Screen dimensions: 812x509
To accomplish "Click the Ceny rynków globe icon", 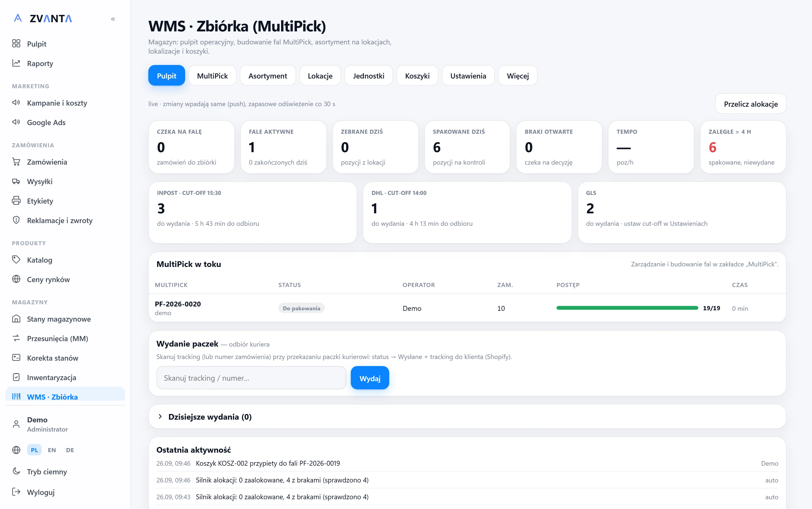I will tap(16, 279).
